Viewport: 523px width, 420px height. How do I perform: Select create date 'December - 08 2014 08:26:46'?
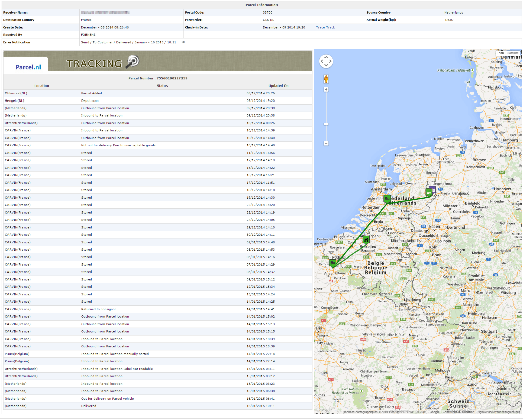(x=105, y=27)
